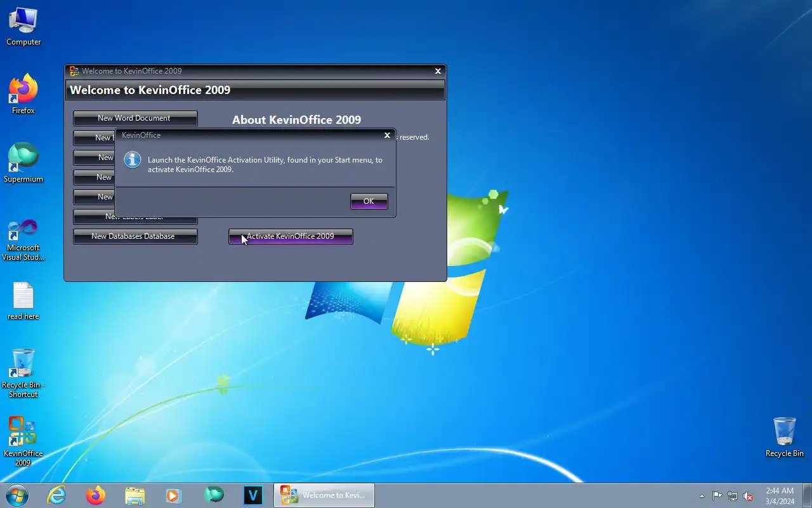Open Computer desktop icon
This screenshot has height=508, width=812.
pyautogui.click(x=23, y=27)
